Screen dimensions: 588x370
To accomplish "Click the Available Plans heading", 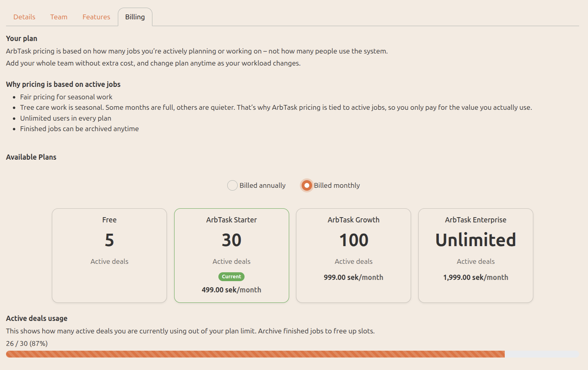I will point(31,157).
